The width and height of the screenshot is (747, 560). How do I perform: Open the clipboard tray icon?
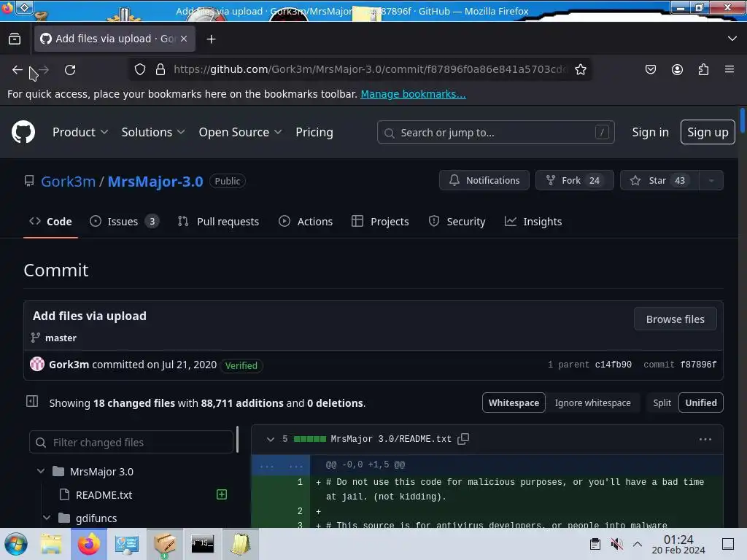coord(595,544)
